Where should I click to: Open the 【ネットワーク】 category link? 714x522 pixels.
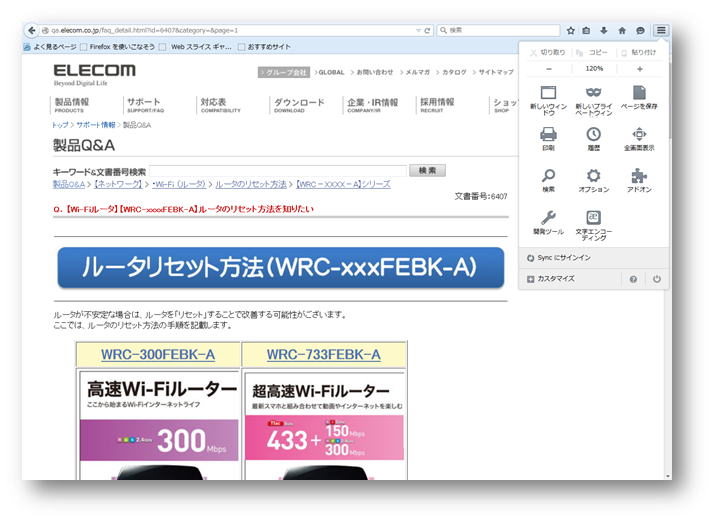click(x=118, y=184)
